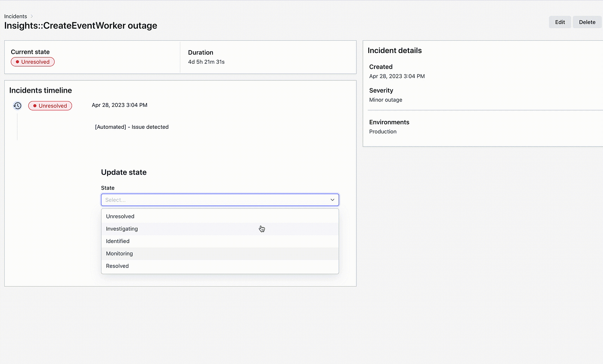Click the timeline timestamp Apr 28, 2023 3:04 PM
Viewport: 603px width, 364px height.
(x=120, y=105)
